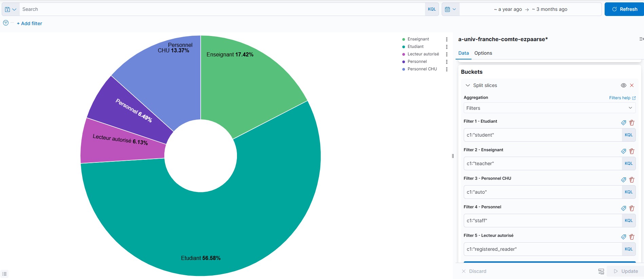Click label tag icon for Enseignant filter
Image resolution: width=644 pixels, height=279 pixels.
(624, 151)
